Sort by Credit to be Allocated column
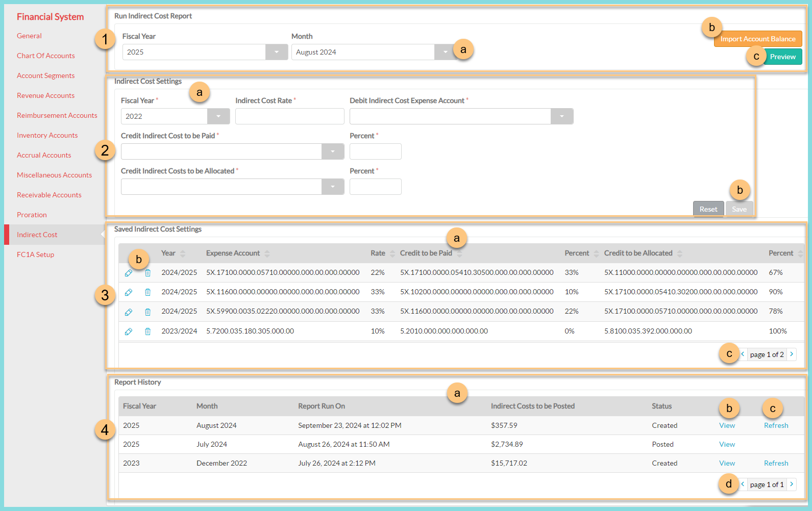This screenshot has width=812, height=511. (x=679, y=253)
